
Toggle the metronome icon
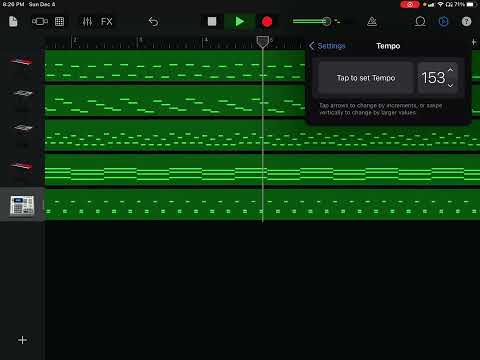(x=372, y=22)
